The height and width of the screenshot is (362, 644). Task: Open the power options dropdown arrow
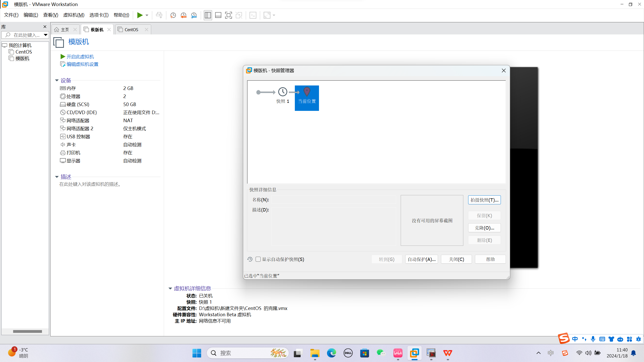coord(147,15)
